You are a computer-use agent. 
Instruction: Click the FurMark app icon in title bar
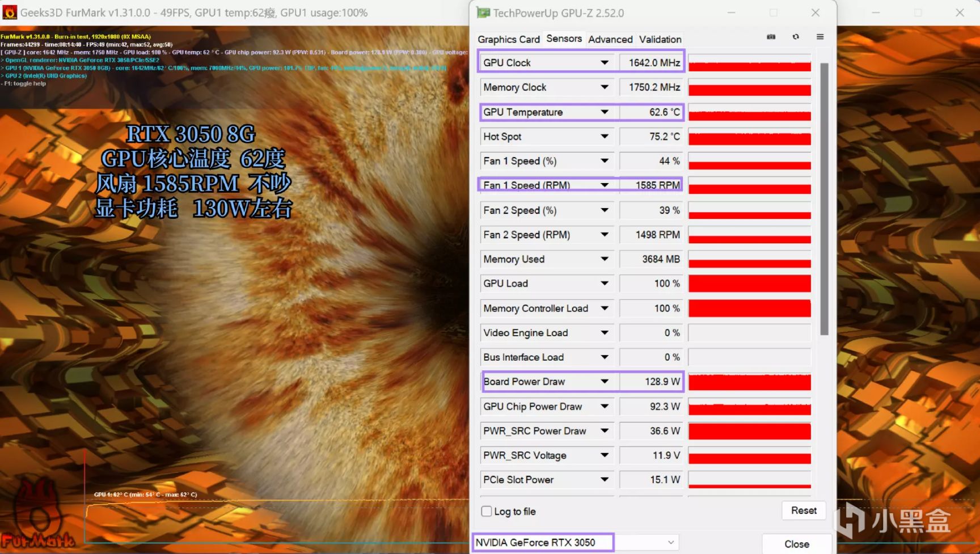[x=10, y=12]
